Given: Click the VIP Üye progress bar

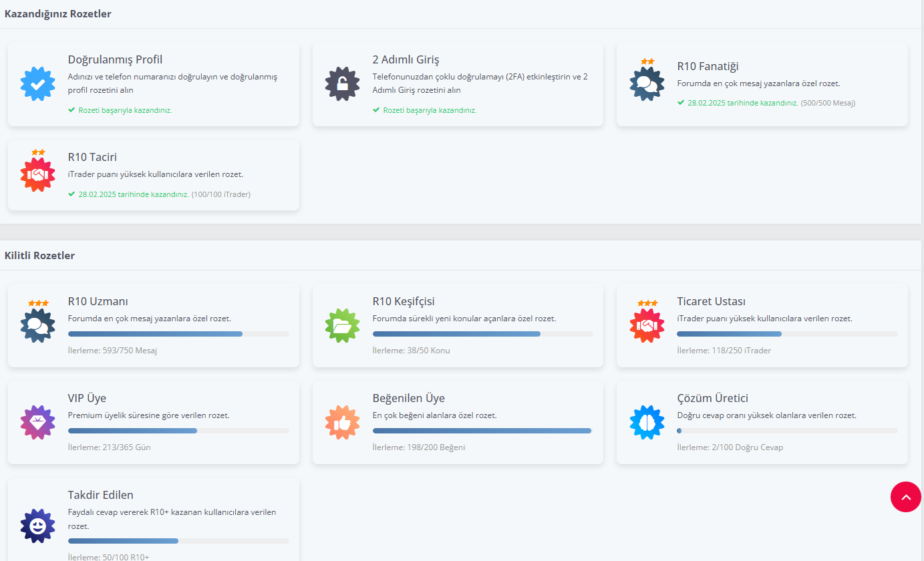Looking at the screenshot, I should pyautogui.click(x=178, y=431).
